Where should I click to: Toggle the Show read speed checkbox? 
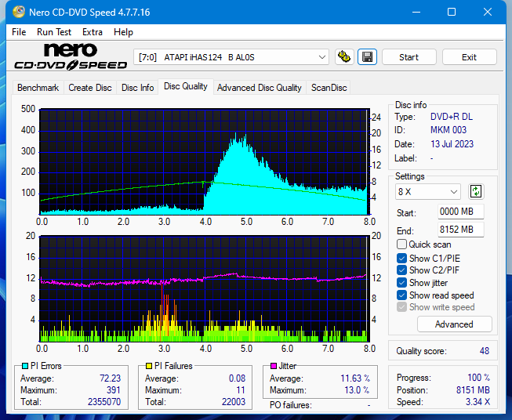pyautogui.click(x=401, y=295)
